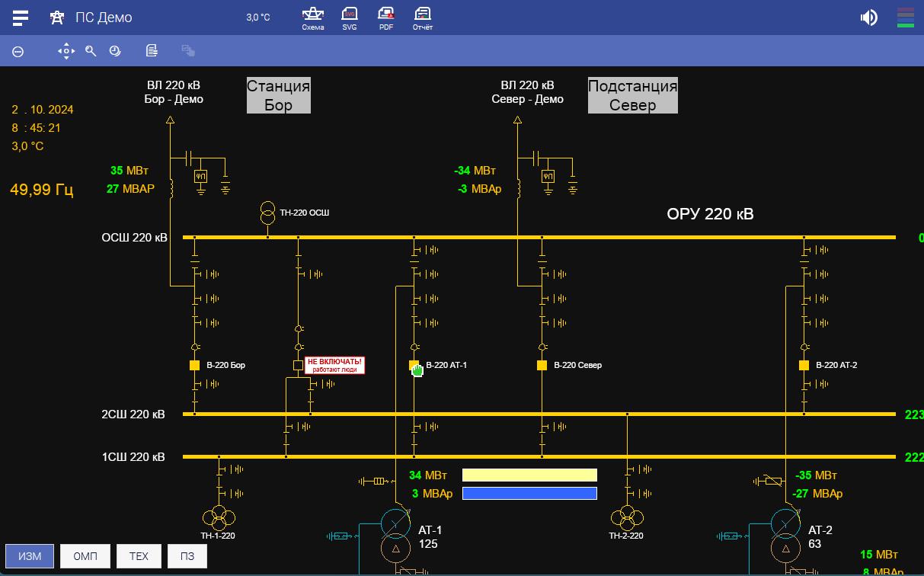Open the Станция Бор link button
The image size is (924, 576).
(x=278, y=95)
